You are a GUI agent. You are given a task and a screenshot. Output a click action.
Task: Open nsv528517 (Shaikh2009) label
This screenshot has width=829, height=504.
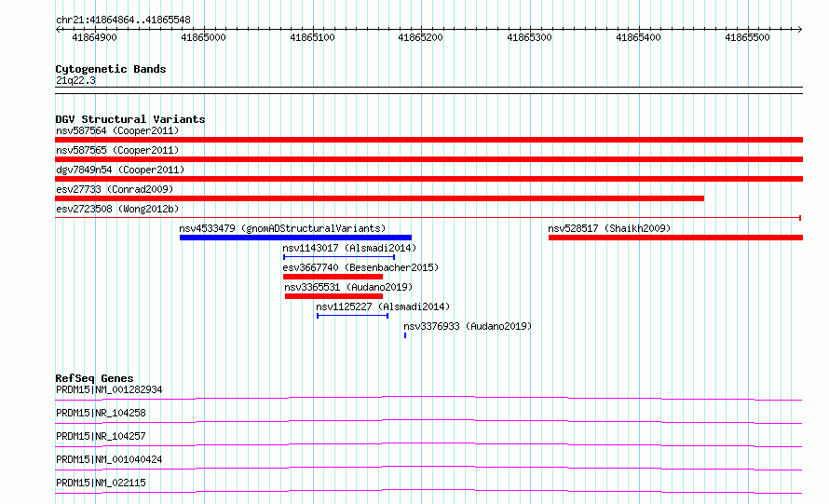[609, 228]
